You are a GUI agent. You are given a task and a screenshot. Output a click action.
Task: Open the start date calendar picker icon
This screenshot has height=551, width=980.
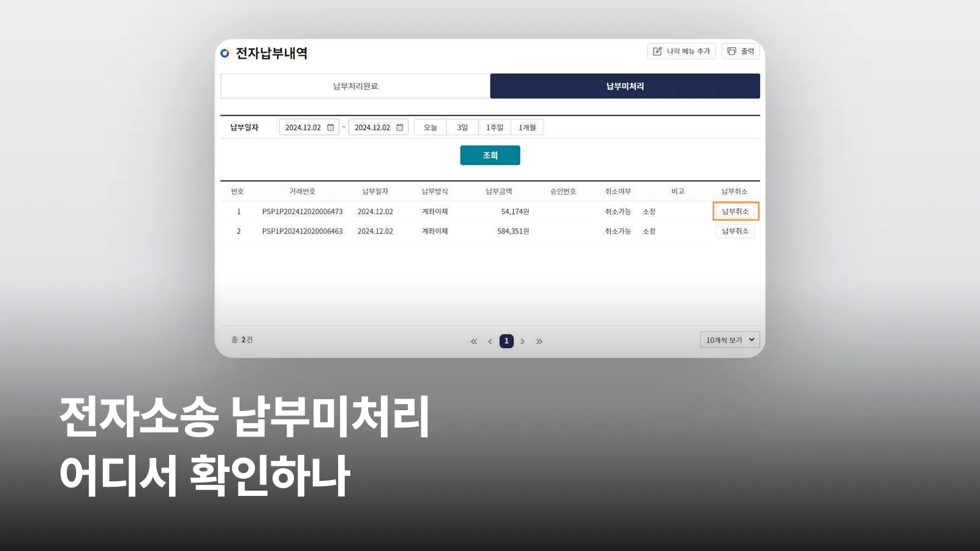331,127
